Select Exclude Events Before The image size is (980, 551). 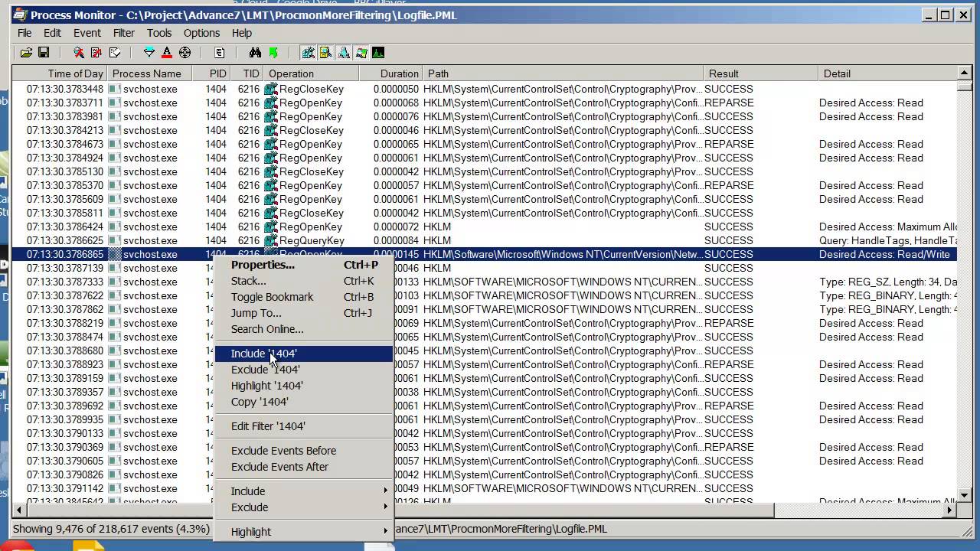(303, 451)
